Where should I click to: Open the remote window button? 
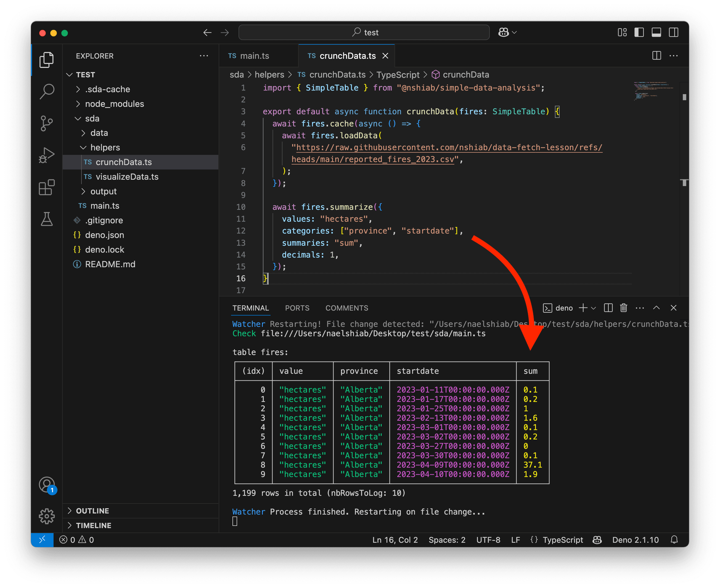pyautogui.click(x=42, y=540)
